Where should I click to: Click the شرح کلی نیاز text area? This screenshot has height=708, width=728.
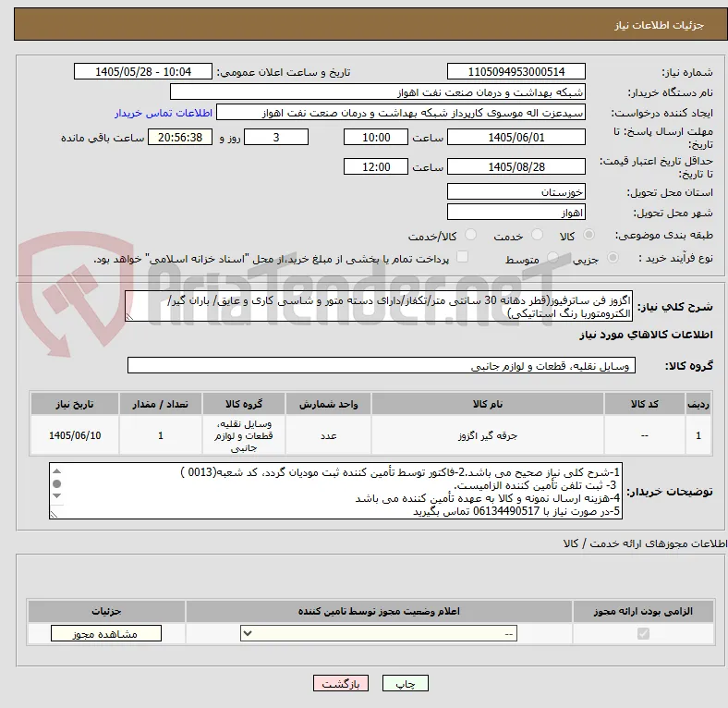pos(379,306)
